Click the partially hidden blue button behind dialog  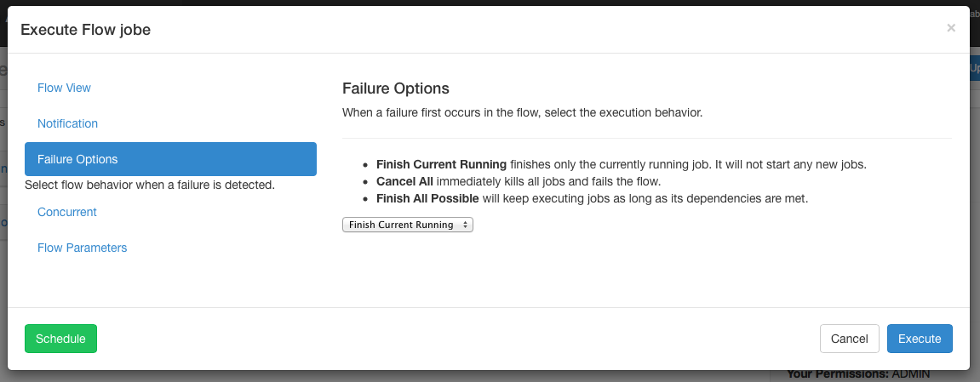point(974,68)
